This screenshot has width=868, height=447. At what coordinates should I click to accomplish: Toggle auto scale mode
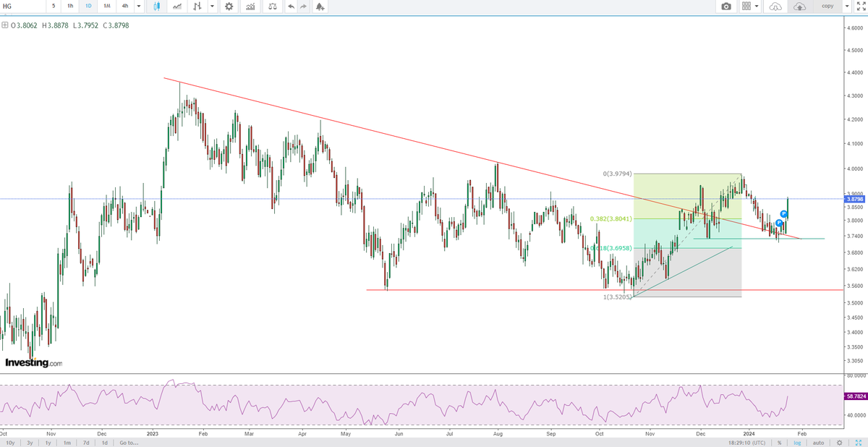pyautogui.click(x=818, y=442)
